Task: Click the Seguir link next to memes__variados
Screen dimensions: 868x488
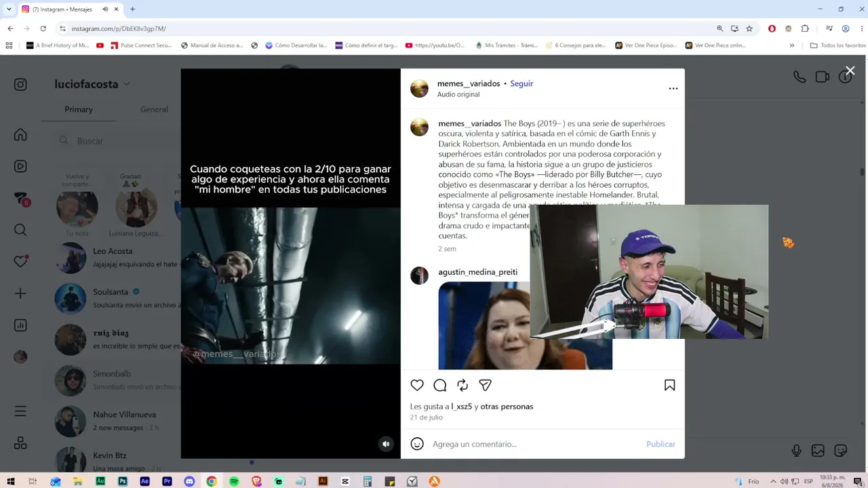Action: [x=521, y=83]
